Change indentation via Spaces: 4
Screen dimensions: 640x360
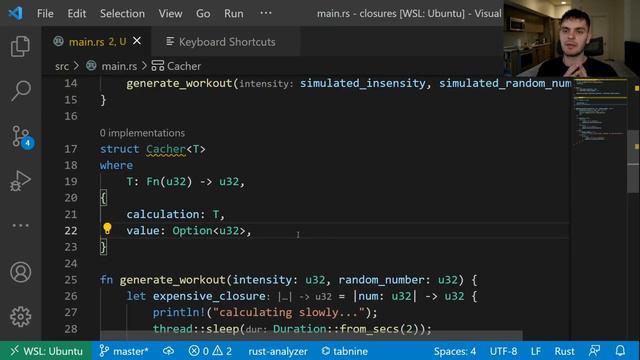(454, 351)
